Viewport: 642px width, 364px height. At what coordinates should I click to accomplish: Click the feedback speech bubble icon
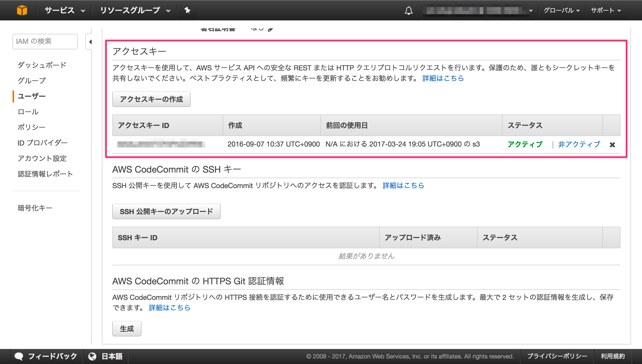(19, 356)
